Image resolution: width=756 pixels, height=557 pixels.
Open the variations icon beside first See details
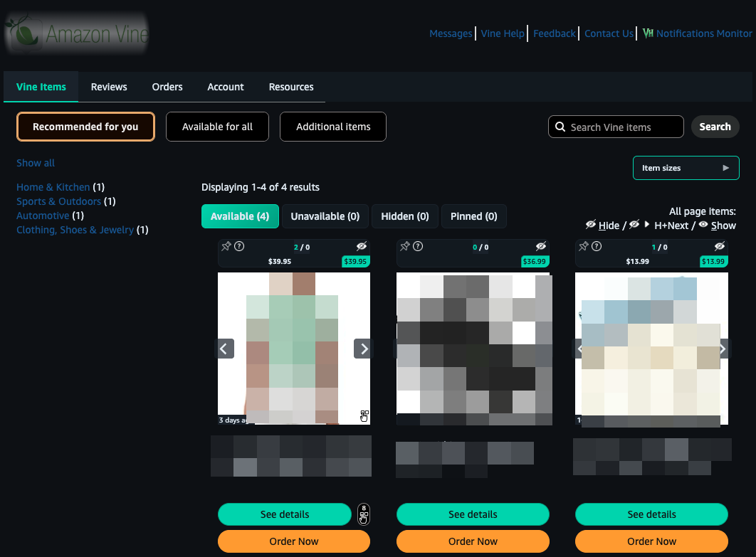click(364, 514)
